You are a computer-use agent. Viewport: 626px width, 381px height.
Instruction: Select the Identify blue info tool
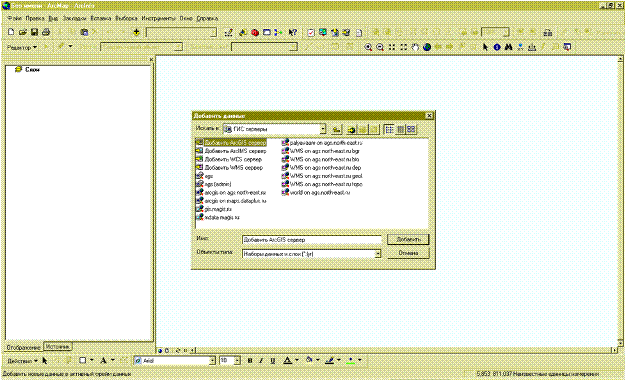[x=497, y=47]
